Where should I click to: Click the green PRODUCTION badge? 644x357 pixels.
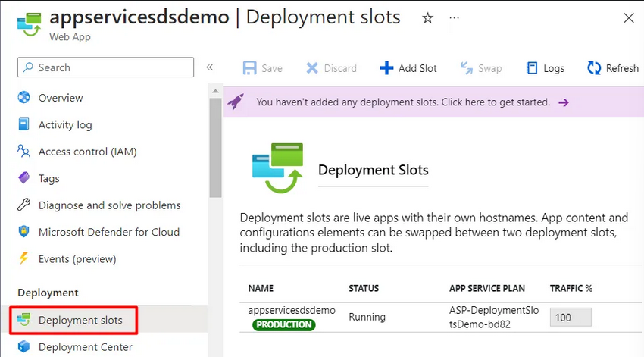pyautogui.click(x=284, y=324)
